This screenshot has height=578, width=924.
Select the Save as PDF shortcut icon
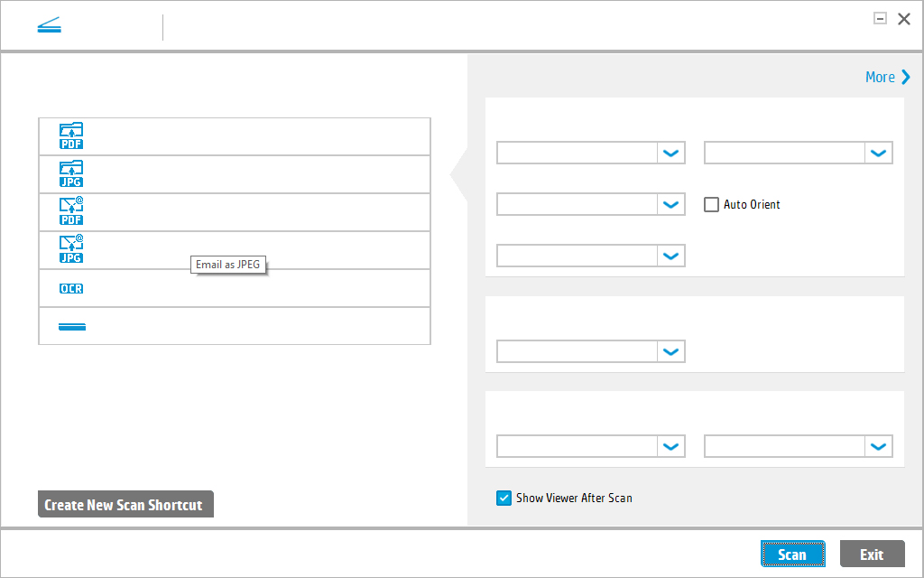[x=71, y=135]
